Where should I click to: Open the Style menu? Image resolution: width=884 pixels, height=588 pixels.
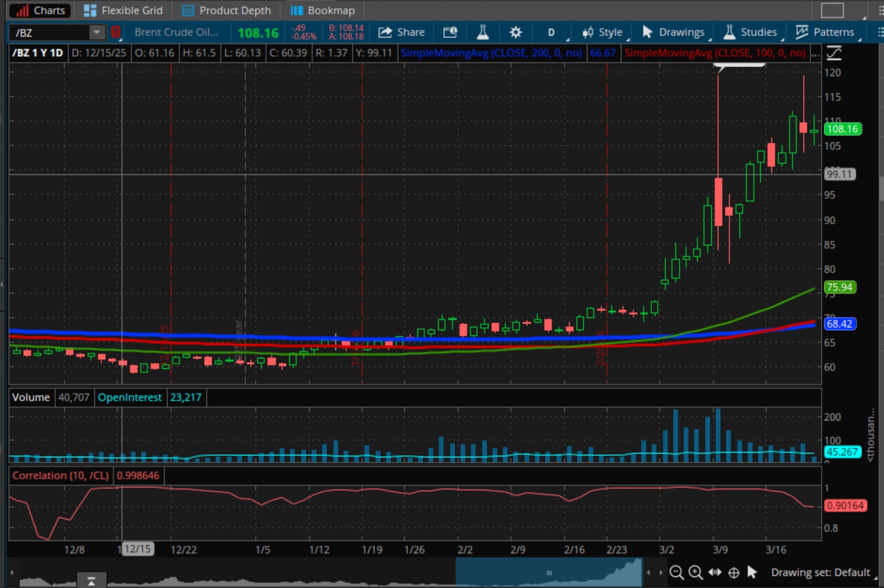(603, 32)
